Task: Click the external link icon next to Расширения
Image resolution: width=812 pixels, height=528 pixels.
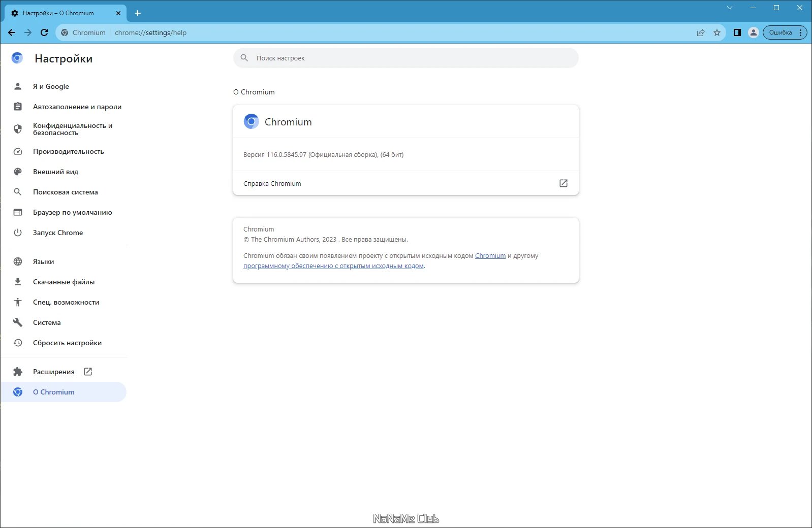Action: point(88,372)
